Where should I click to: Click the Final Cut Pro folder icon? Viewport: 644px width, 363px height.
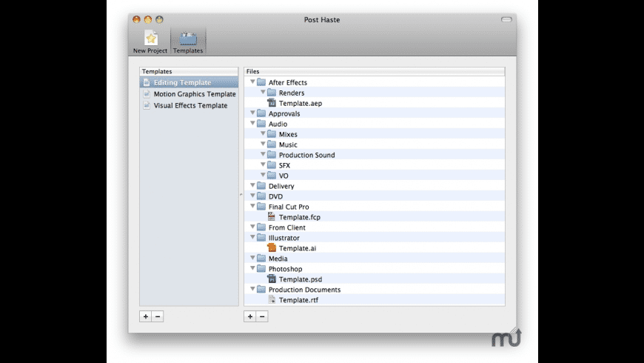coord(261,207)
